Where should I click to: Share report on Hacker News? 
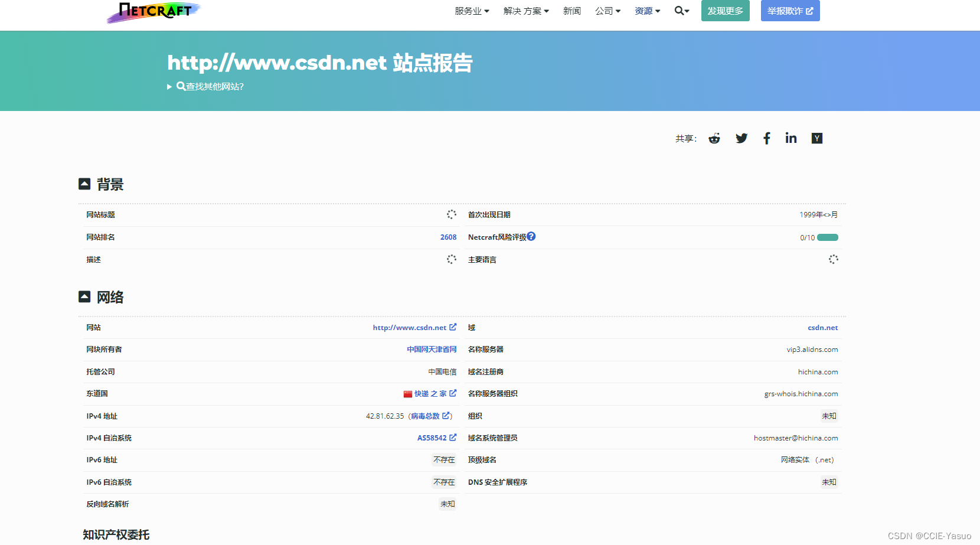(817, 138)
